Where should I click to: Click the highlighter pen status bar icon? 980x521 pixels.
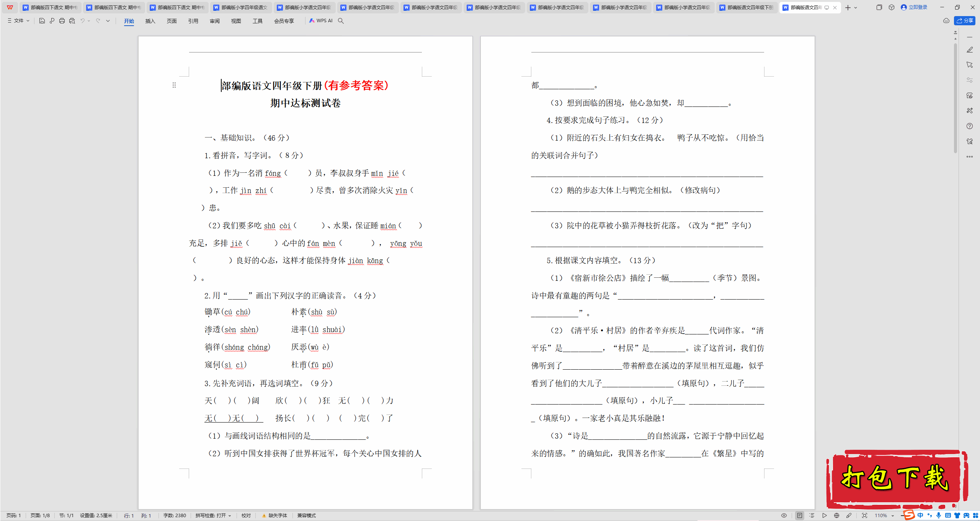pos(849,516)
